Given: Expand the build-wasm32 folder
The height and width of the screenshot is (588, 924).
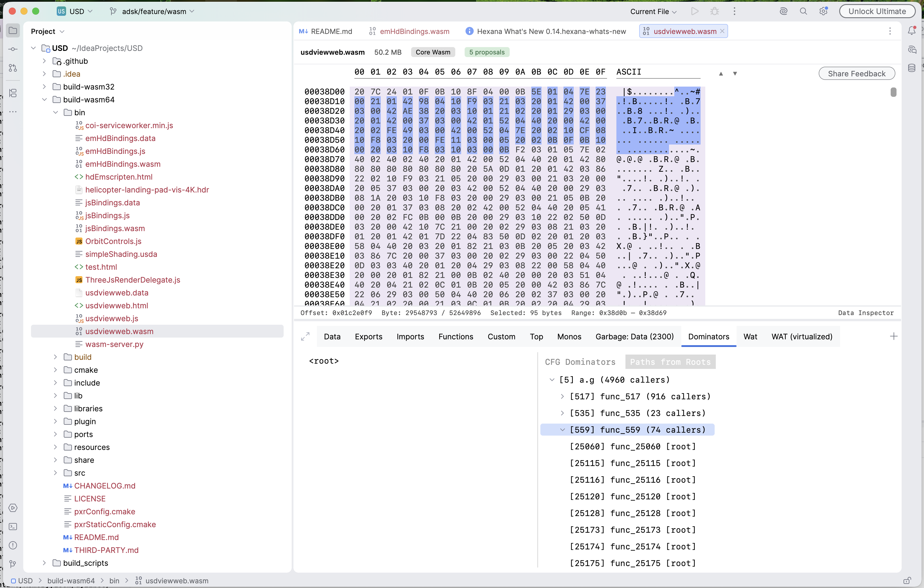Looking at the screenshot, I should [x=44, y=87].
